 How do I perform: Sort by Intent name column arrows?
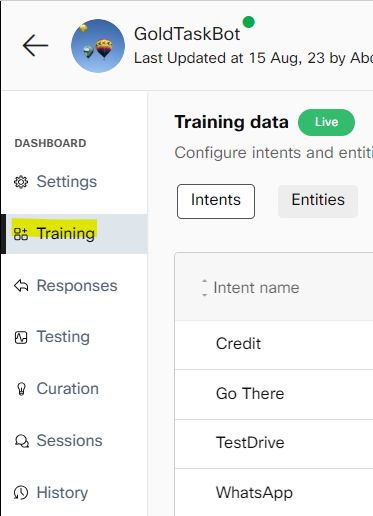pyautogui.click(x=204, y=288)
